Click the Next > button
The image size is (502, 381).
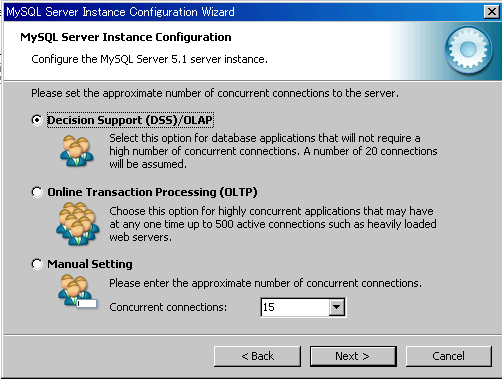[x=353, y=356]
